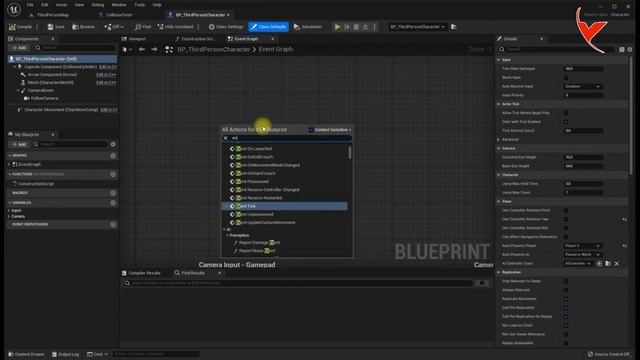The image size is (640, 360).
Task: Click Edit in C++ link for Character Movement
Action: click(x=109, y=110)
